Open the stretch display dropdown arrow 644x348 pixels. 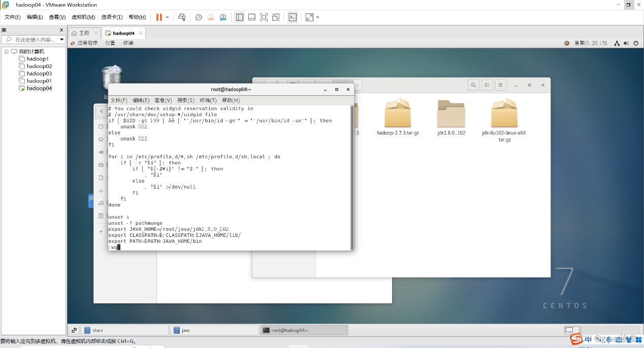coord(318,17)
